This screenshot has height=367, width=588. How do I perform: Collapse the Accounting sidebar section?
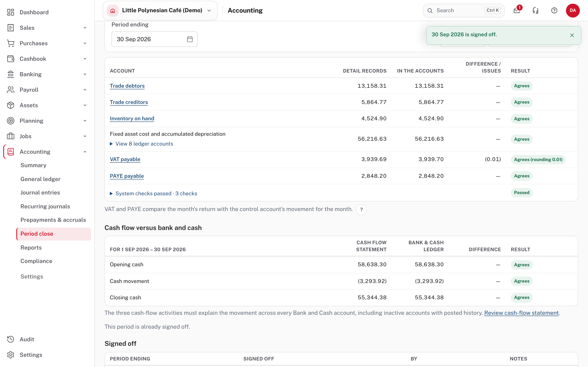pyautogui.click(x=85, y=152)
